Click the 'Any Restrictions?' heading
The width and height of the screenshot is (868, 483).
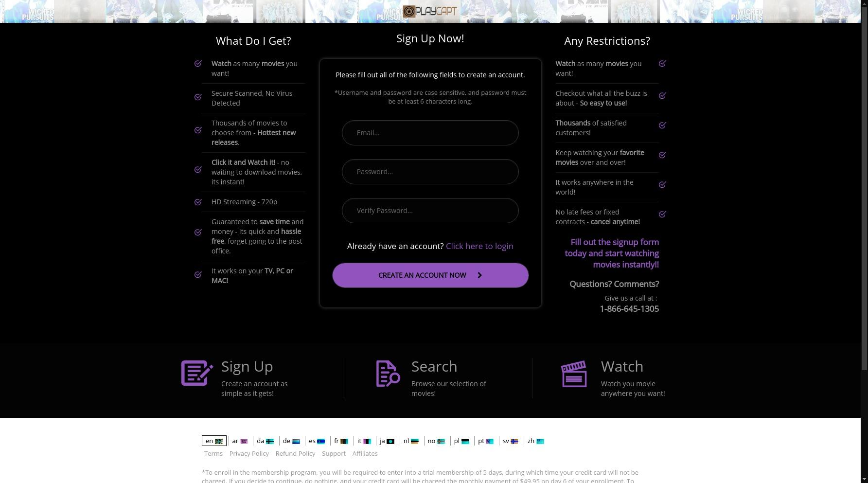click(607, 41)
